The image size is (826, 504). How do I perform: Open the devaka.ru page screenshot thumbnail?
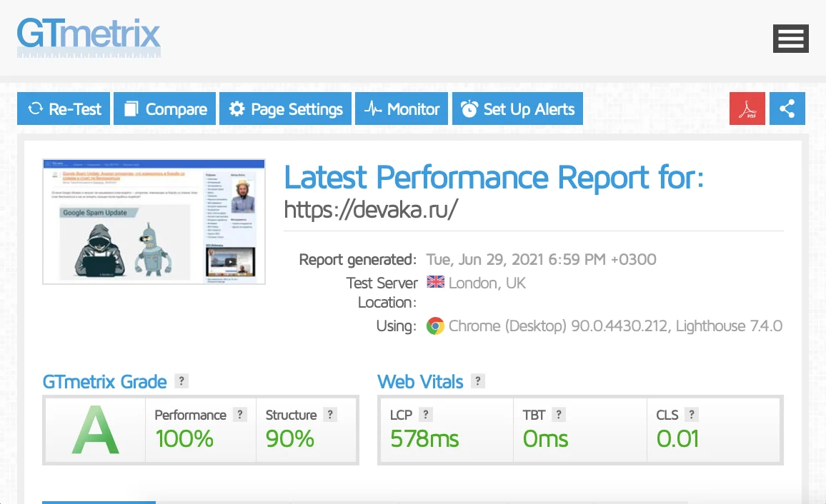click(154, 221)
